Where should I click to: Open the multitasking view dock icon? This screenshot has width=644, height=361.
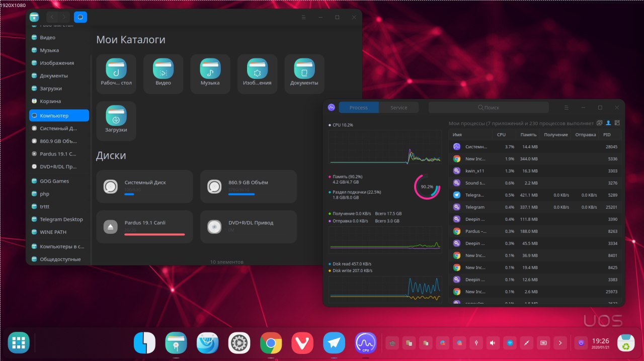pyautogui.click(x=144, y=343)
